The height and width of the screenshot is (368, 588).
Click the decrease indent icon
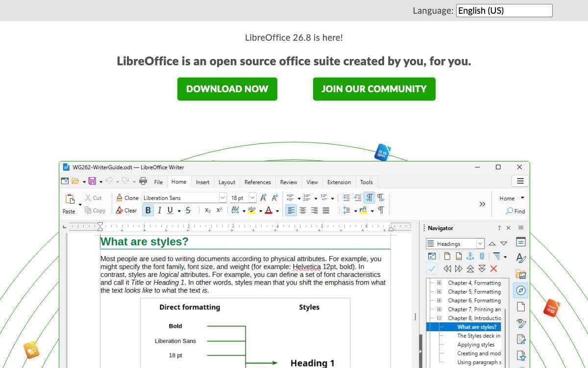358,198
